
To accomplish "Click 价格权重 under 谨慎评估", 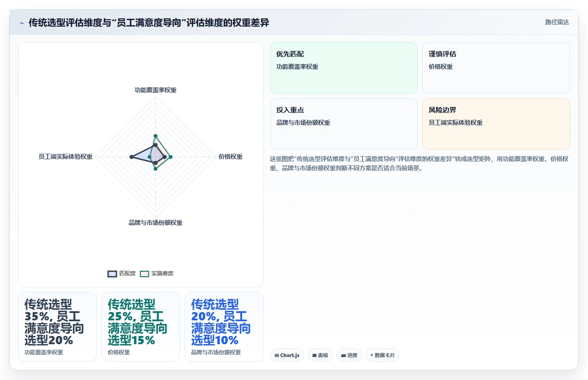I will pos(441,67).
